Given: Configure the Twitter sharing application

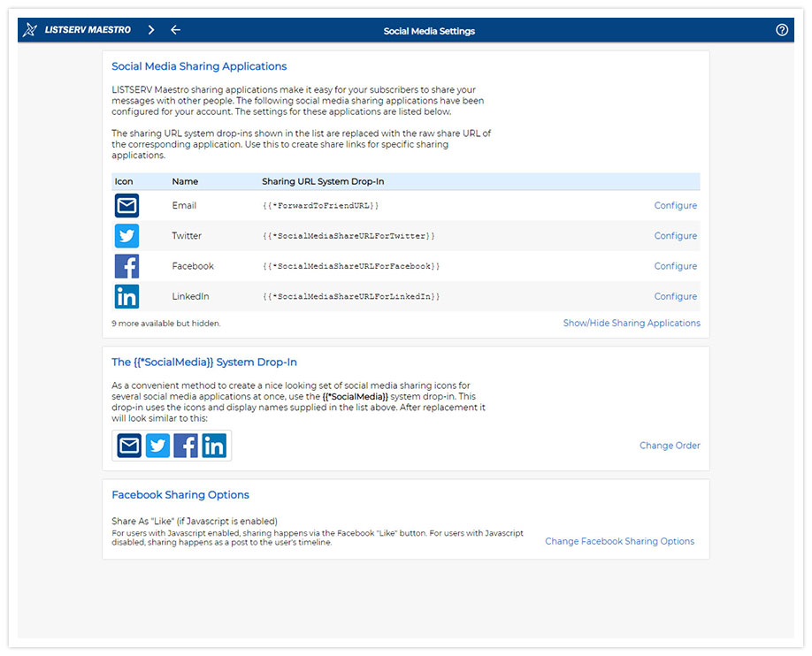Looking at the screenshot, I should 675,236.
